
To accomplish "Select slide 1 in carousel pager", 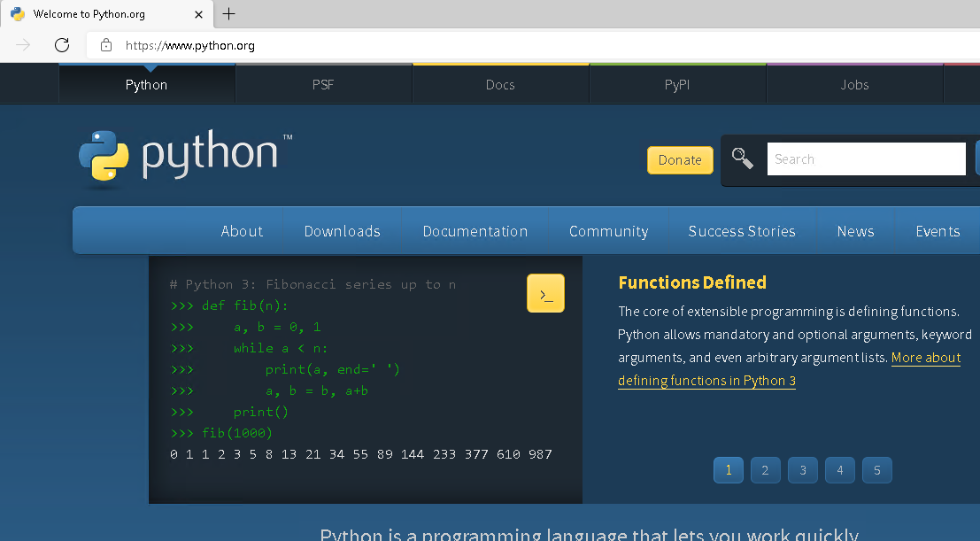I will click(x=728, y=470).
